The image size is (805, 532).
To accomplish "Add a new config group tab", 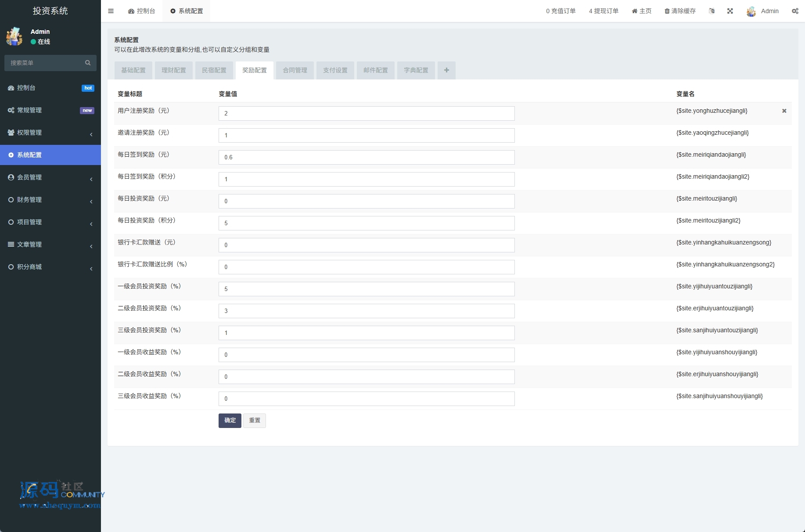I will pos(446,70).
